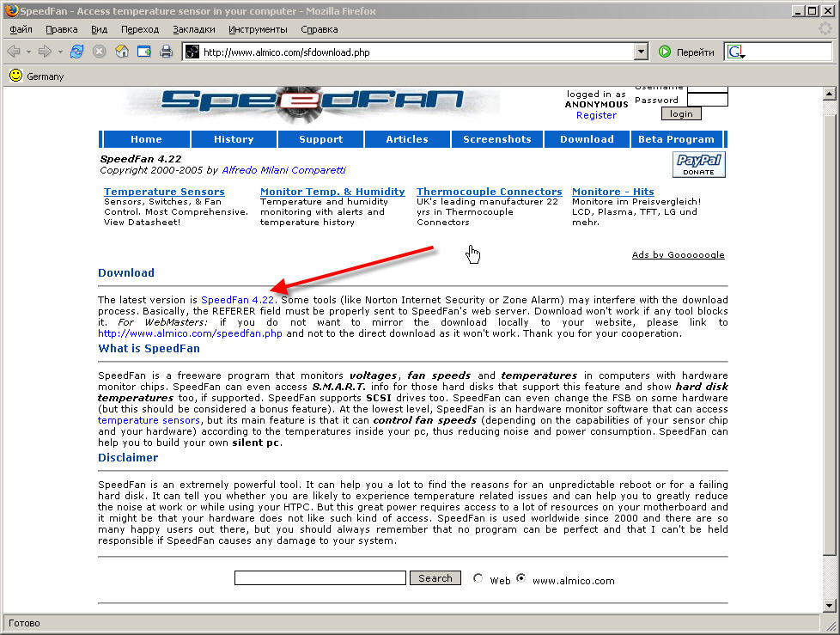Open the Правка menu
Viewport: 840px width, 635px height.
(62, 29)
